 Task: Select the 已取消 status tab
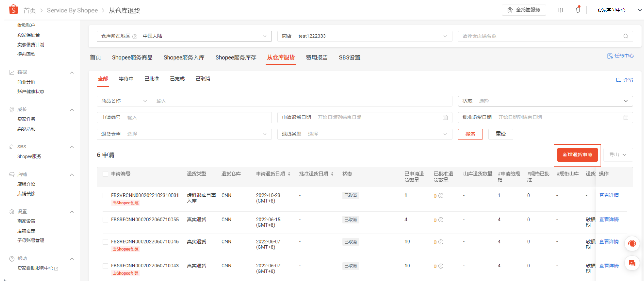203,79
